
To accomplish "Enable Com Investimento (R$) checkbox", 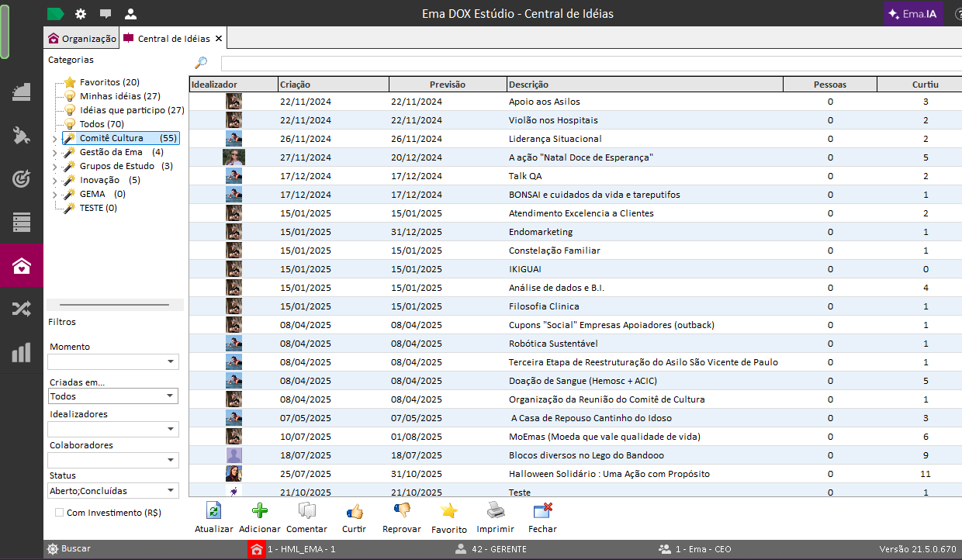I will [60, 513].
